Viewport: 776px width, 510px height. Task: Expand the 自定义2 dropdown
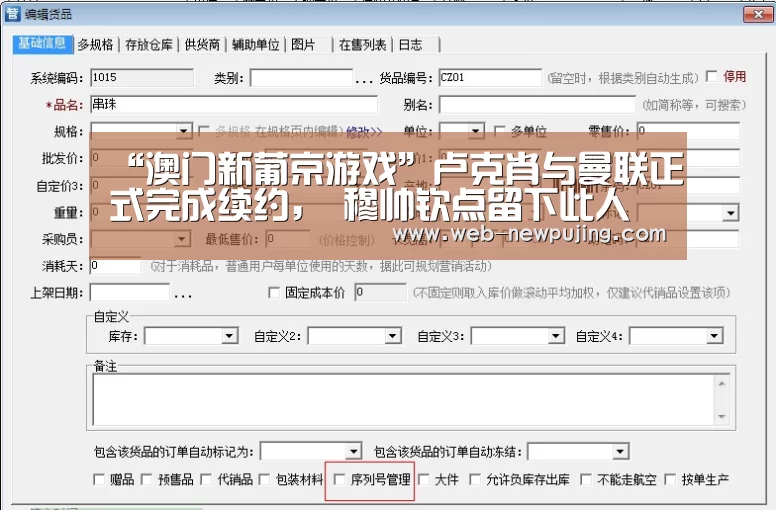(x=392, y=336)
